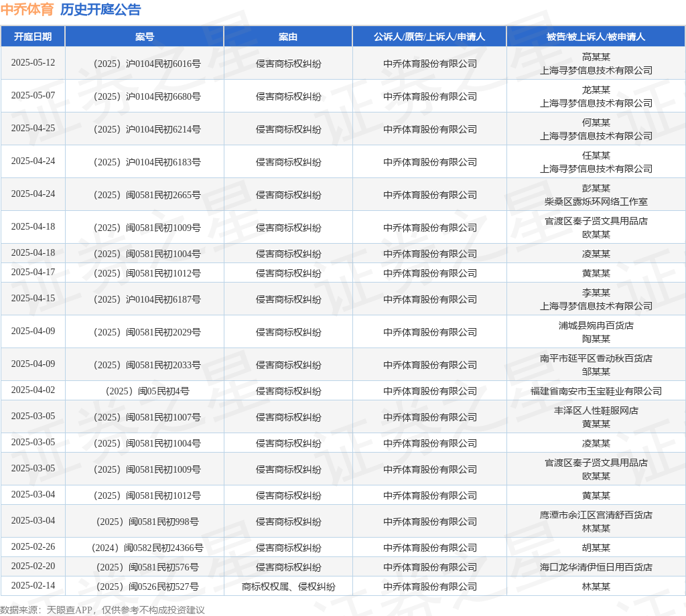Select the 被告/被上诉人/被申请人 column header
This screenshot has width=686, height=616.
click(596, 37)
